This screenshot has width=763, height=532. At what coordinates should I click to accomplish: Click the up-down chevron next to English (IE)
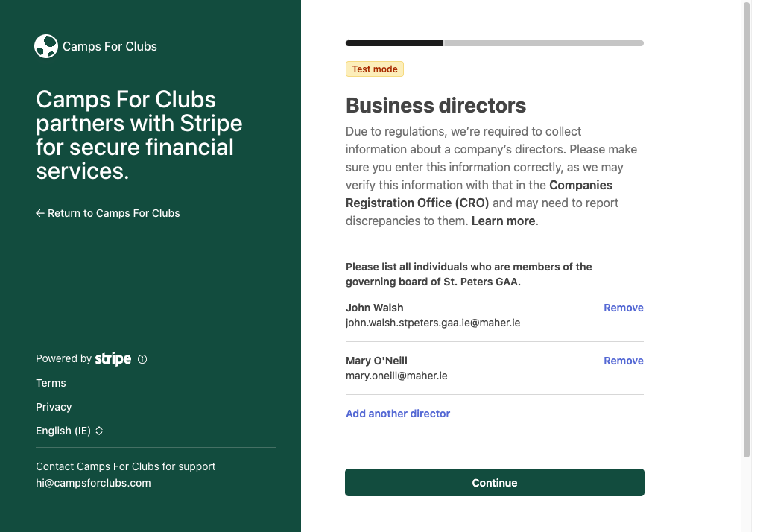[x=99, y=431]
